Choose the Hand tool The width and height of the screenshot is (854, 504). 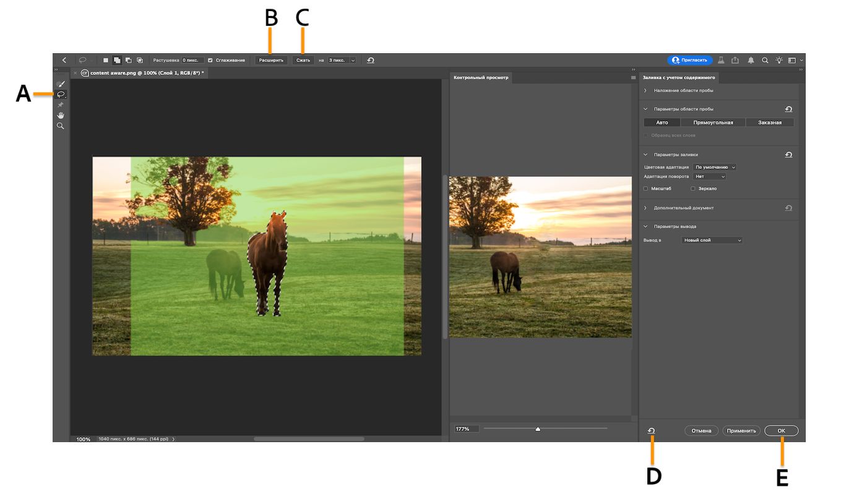pos(60,115)
